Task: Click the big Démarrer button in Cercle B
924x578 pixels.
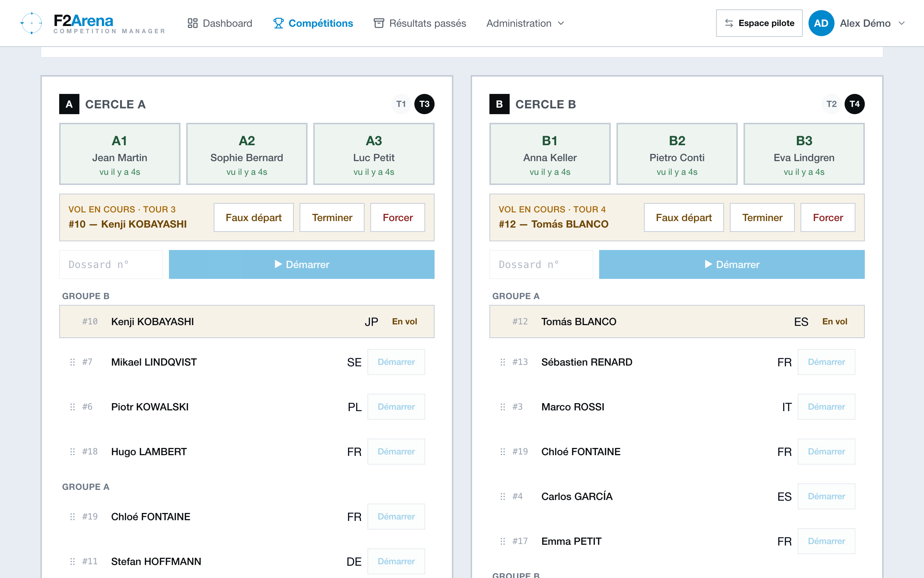Action: coord(732,264)
